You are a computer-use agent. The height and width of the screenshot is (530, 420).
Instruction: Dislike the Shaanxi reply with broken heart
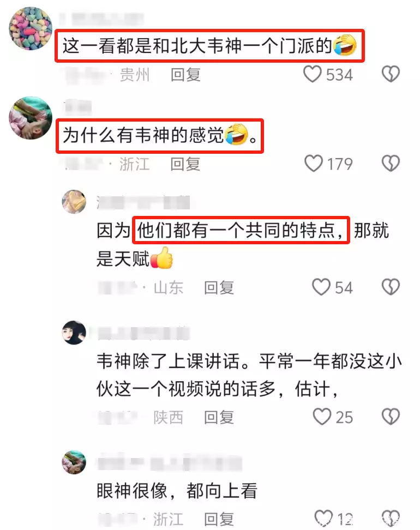tap(391, 417)
